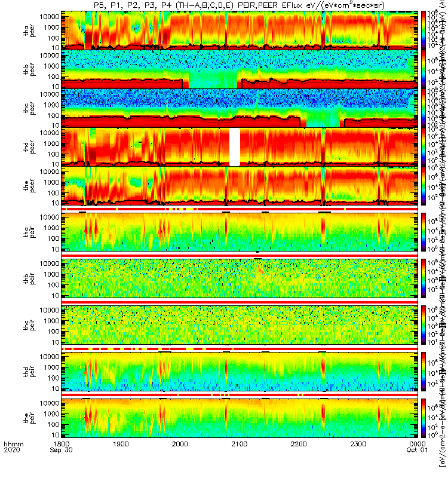Click the red-yellow flag strip above tha peir panel

pyautogui.click(x=240, y=209)
